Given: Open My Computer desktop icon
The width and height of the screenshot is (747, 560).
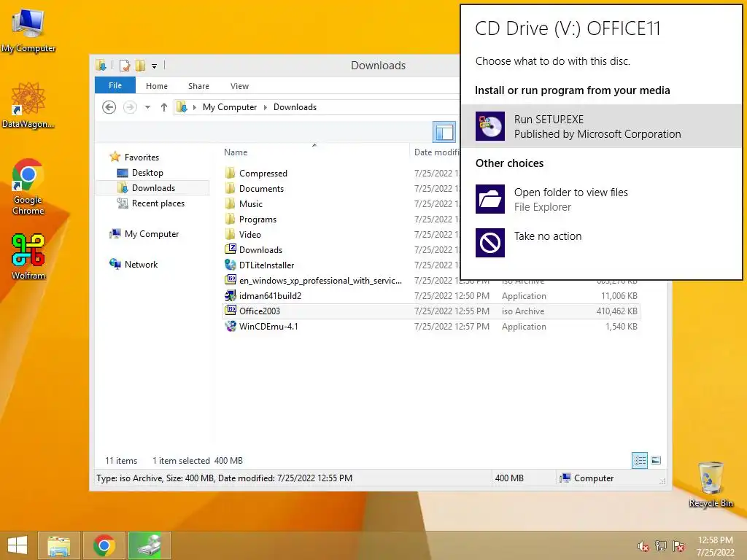Looking at the screenshot, I should (x=28, y=31).
